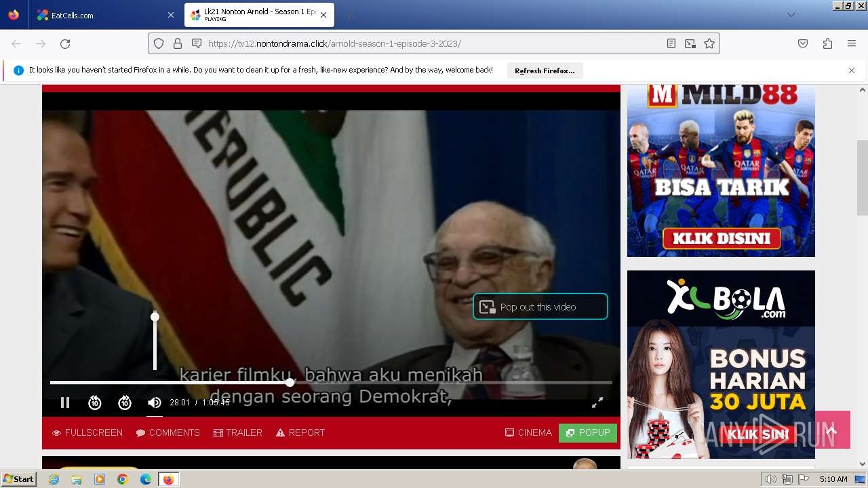Rewind video 10 seconds
868x488 pixels.
(95, 403)
